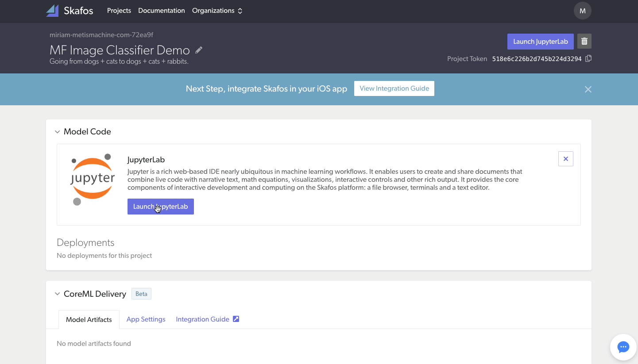This screenshot has width=638, height=364.
Task: Dismiss the Next Step banner
Action: coord(588,89)
